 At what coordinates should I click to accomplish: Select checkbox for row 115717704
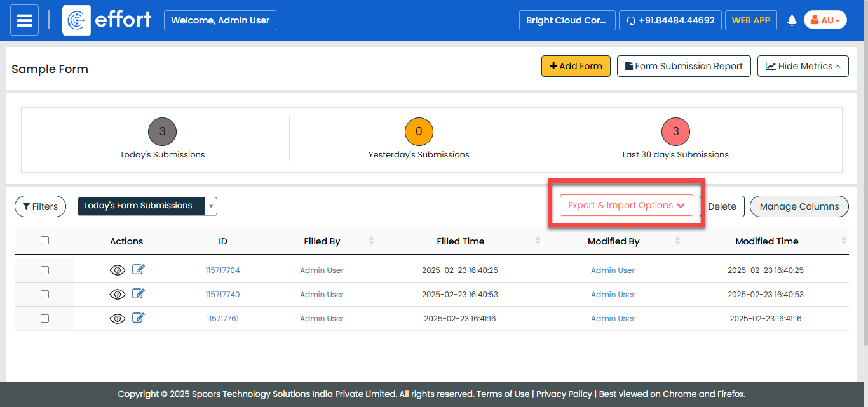[44, 270]
